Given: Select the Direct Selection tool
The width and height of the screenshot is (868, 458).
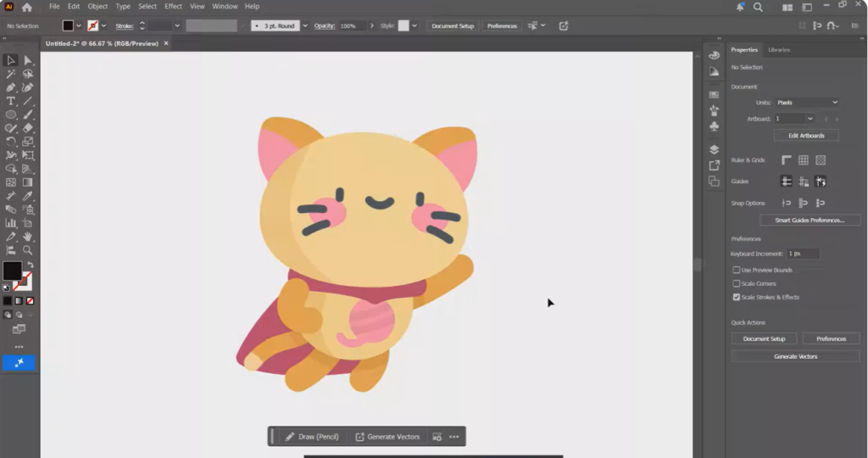Looking at the screenshot, I should 28,60.
